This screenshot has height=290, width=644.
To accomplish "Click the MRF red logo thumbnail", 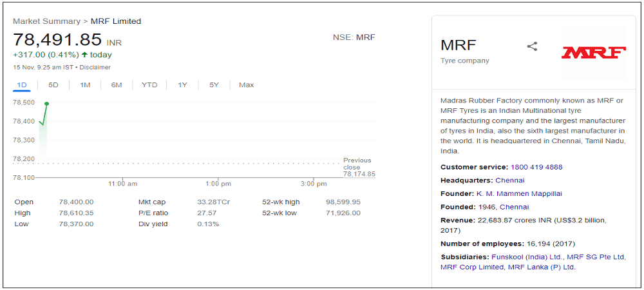I will 594,52.
